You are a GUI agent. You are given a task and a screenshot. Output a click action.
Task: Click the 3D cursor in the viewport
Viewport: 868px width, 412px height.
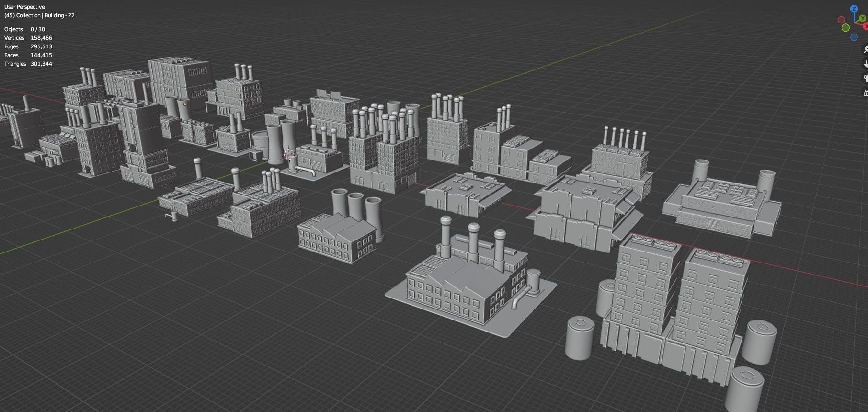(x=289, y=154)
